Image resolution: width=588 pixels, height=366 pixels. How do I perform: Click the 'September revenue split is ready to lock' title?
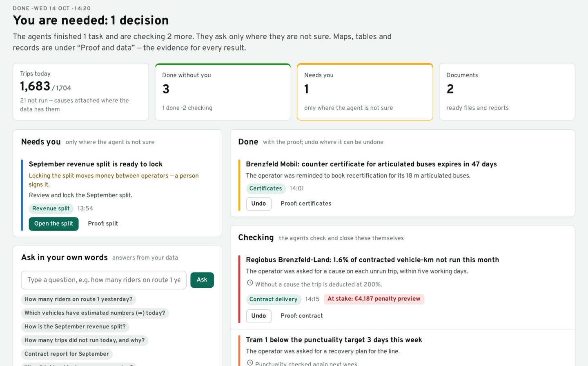point(96,164)
